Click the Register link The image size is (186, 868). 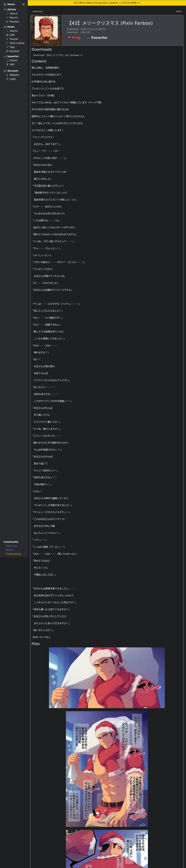[14, 75]
